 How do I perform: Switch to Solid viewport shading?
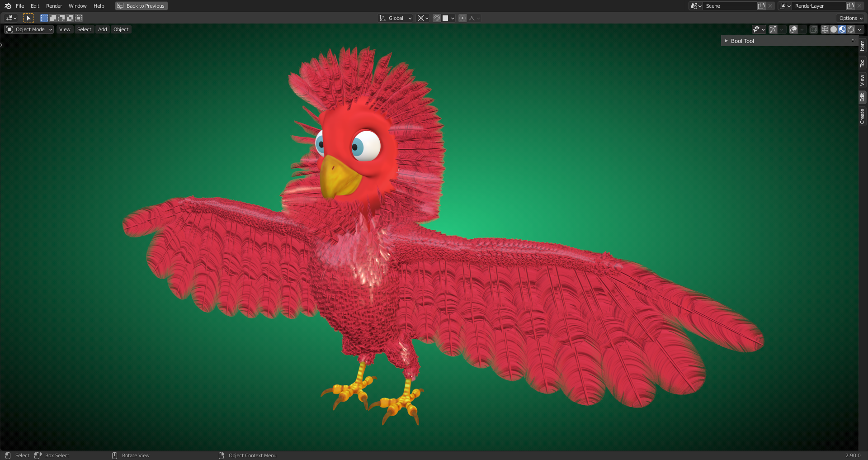click(x=834, y=29)
